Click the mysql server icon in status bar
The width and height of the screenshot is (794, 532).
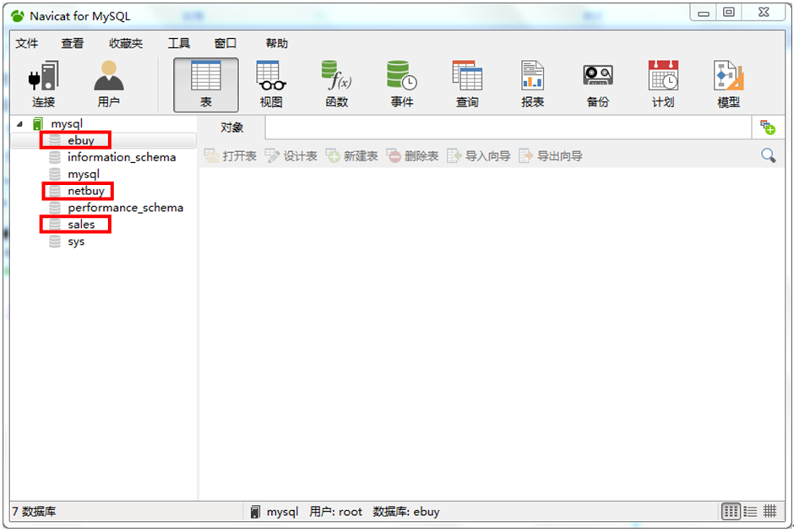click(x=256, y=512)
